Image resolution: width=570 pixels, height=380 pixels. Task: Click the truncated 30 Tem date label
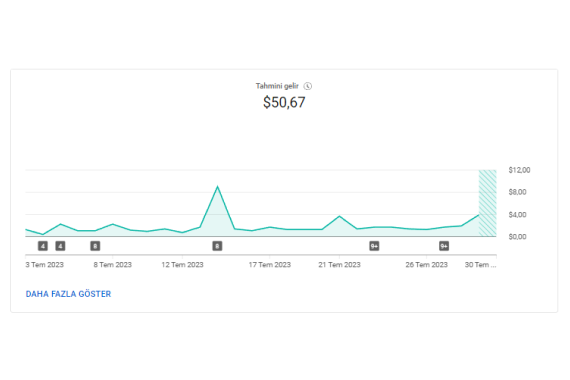pos(481,265)
